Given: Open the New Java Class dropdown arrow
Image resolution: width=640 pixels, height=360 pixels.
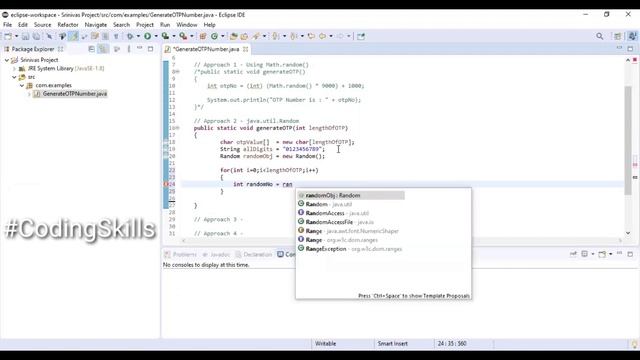Looking at the screenshot, I should pos(222,36).
